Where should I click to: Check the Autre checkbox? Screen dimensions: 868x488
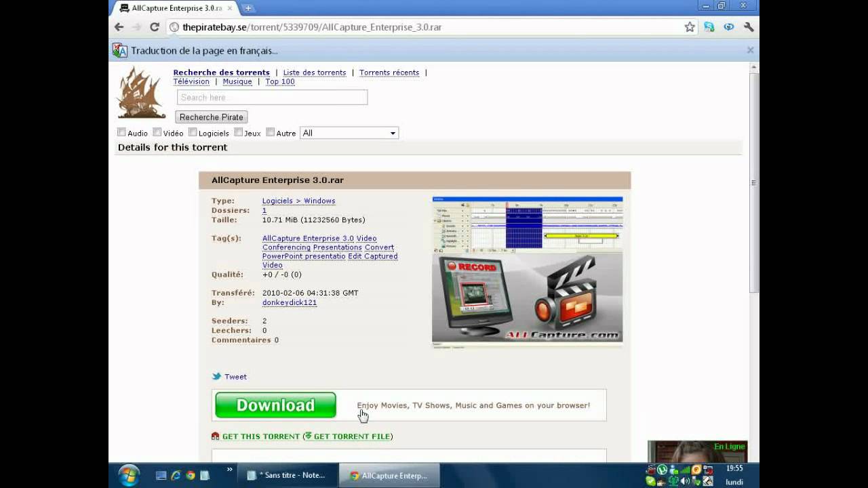coord(271,132)
